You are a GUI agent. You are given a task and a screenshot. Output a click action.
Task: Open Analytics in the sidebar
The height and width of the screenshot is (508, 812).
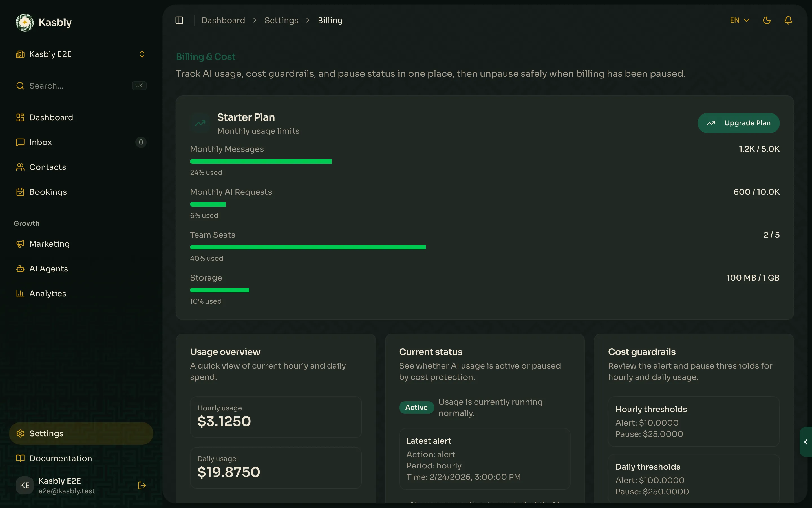click(81, 294)
